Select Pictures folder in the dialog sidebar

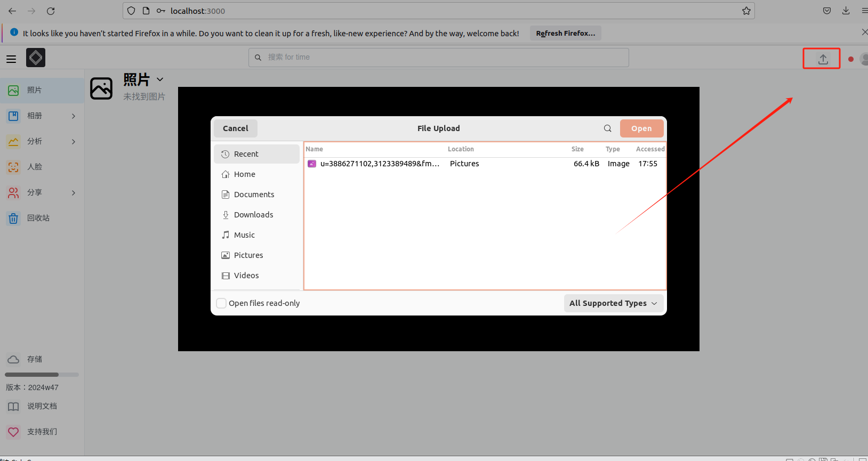point(248,255)
